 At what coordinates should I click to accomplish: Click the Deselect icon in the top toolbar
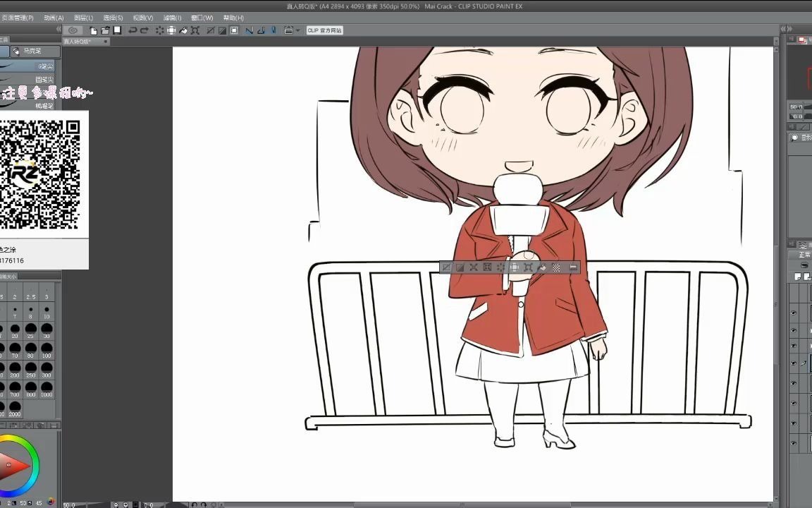click(211, 30)
